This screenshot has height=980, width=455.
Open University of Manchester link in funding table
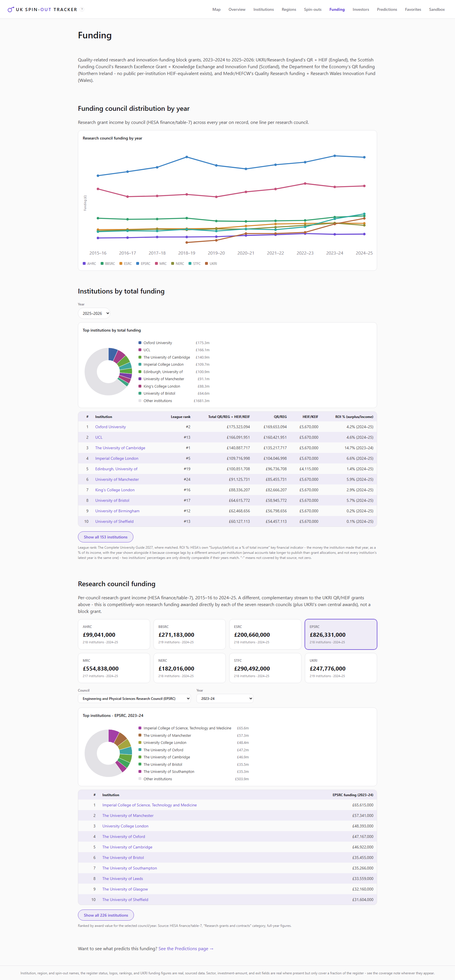click(x=117, y=479)
